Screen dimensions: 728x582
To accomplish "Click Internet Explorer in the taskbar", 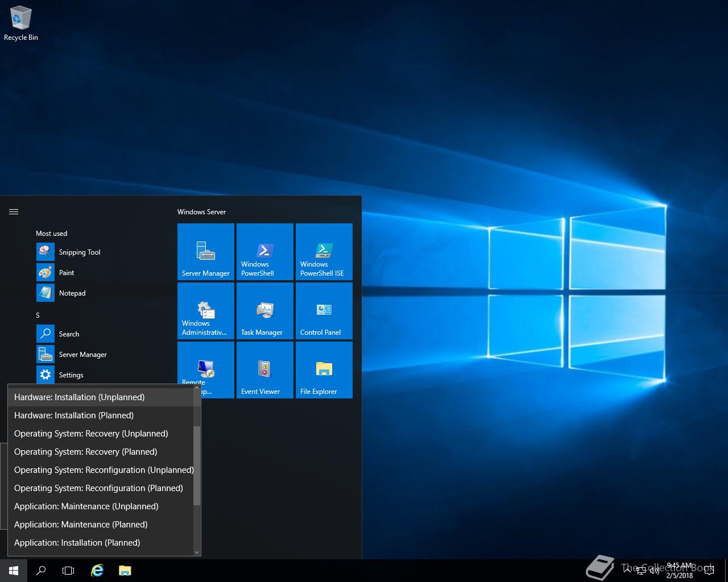I will pyautogui.click(x=97, y=571).
